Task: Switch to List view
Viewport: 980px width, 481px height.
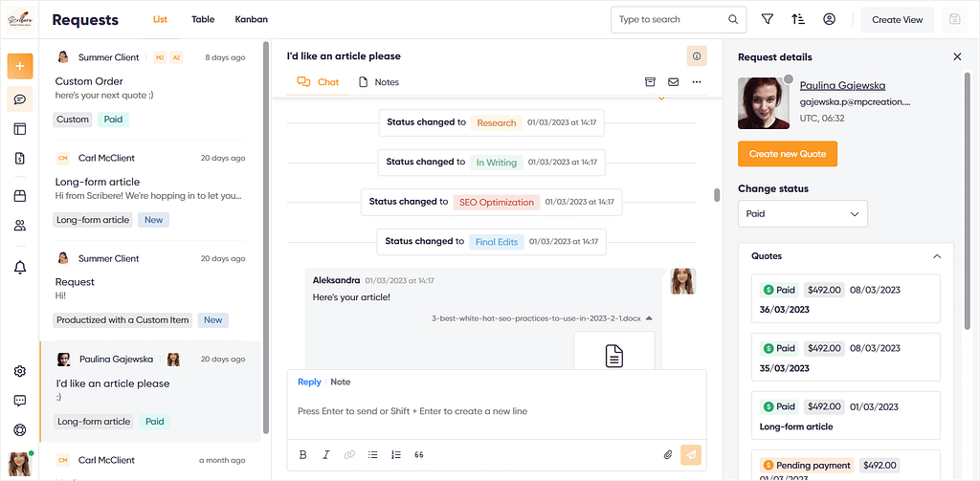Action: coord(160,19)
